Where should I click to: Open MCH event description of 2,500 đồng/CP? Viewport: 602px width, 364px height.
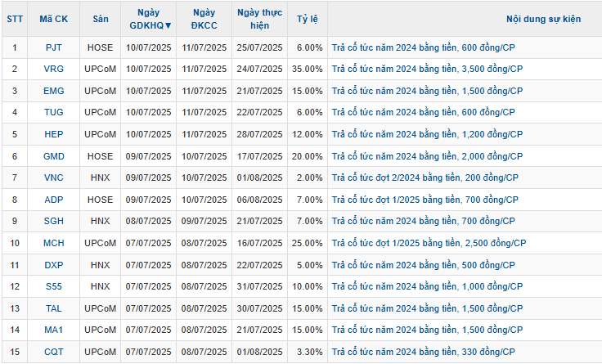(x=429, y=243)
